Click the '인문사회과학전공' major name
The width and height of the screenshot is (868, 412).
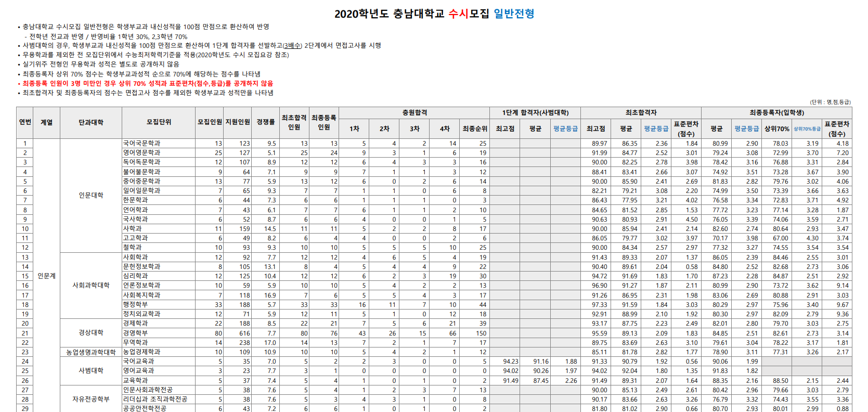click(x=148, y=390)
